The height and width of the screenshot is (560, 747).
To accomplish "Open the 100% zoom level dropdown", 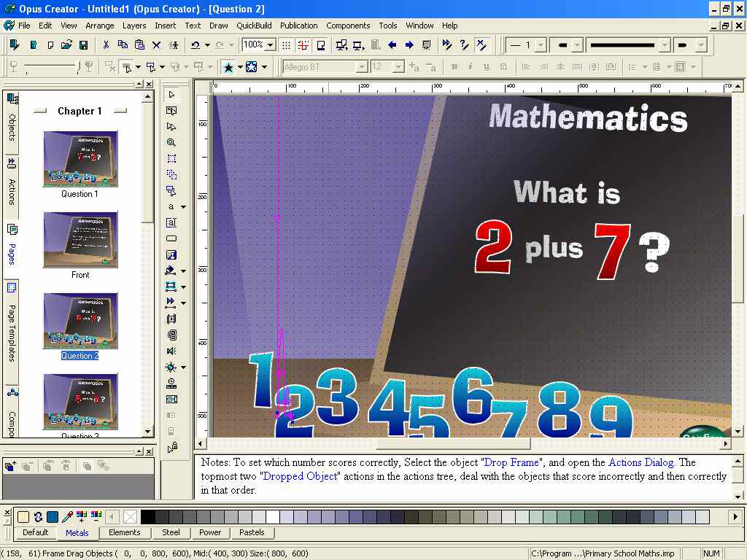I will [x=270, y=45].
